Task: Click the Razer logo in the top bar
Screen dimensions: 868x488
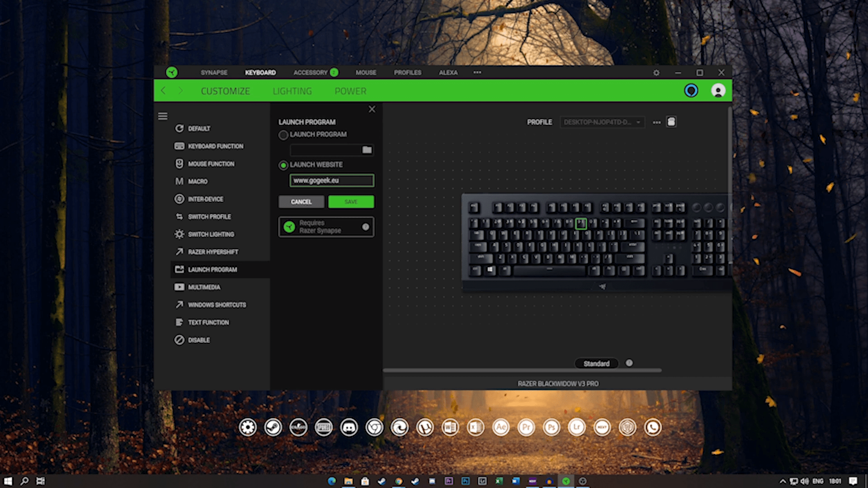Action: point(171,72)
